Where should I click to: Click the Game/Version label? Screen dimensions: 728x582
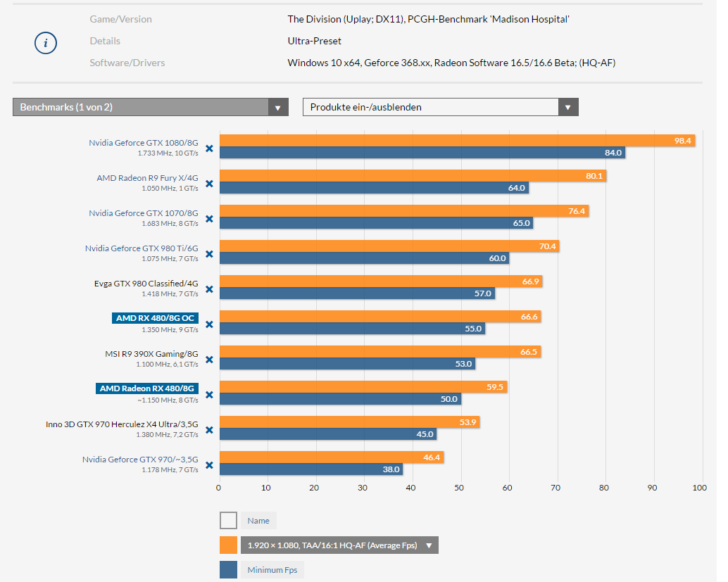(120, 19)
